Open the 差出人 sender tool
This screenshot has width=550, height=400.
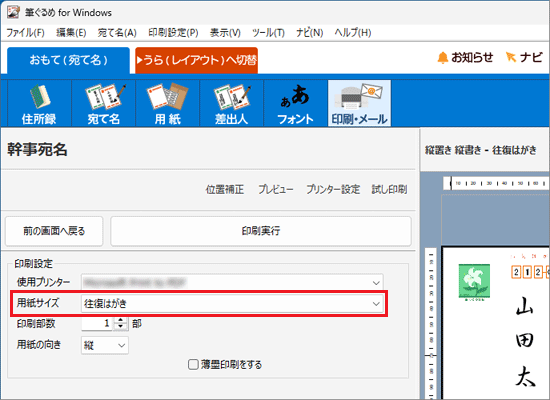[232, 104]
